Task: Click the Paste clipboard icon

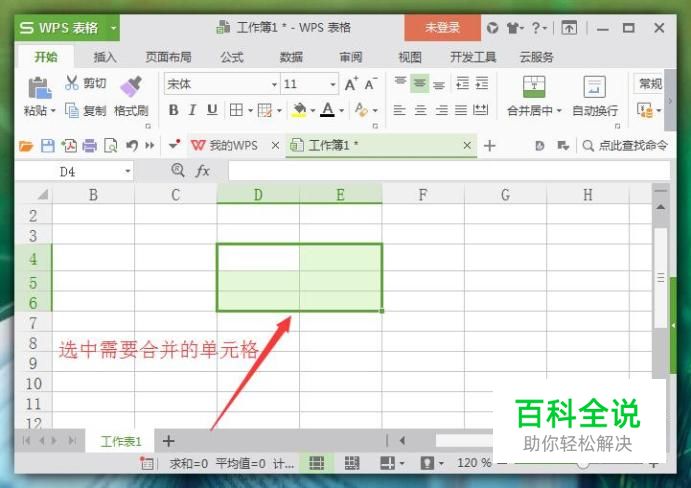Action: (40, 87)
